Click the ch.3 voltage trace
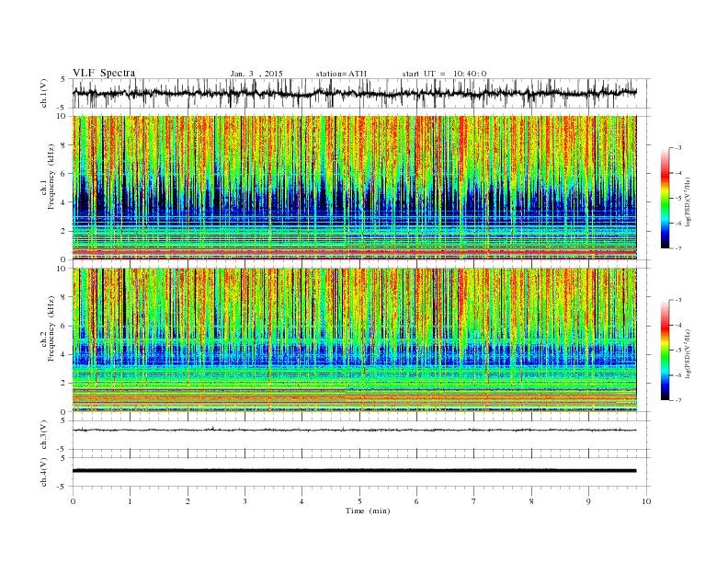This screenshot has width=728, height=563. (x=354, y=431)
